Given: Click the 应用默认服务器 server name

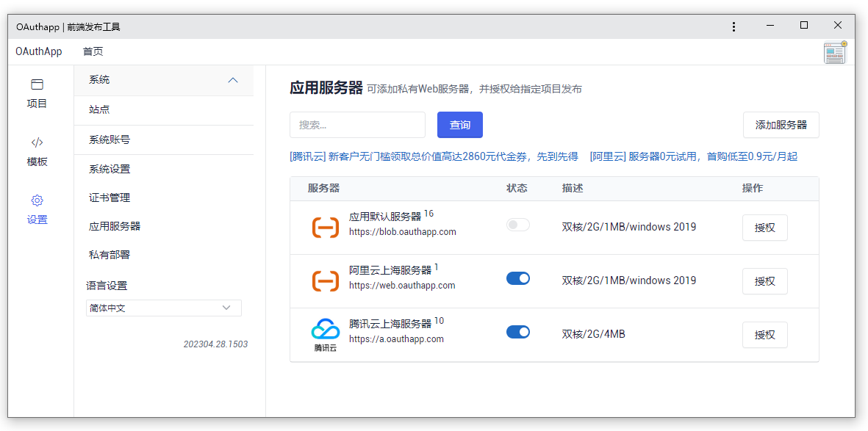Looking at the screenshot, I should pyautogui.click(x=385, y=217).
